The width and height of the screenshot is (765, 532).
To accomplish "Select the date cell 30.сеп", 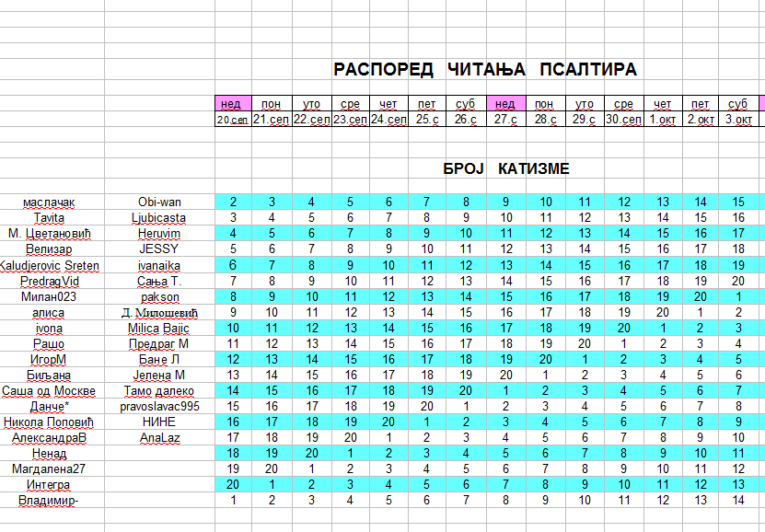I will point(623,119).
